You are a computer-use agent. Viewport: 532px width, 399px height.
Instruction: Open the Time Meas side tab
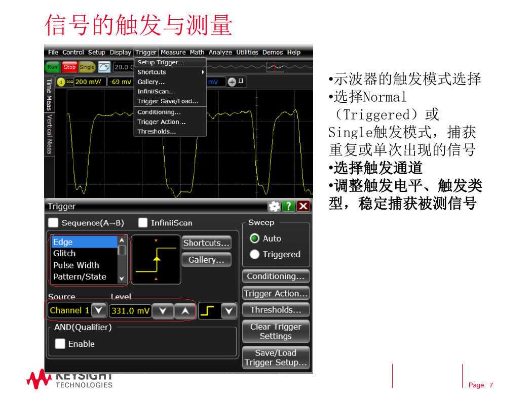pyautogui.click(x=50, y=95)
